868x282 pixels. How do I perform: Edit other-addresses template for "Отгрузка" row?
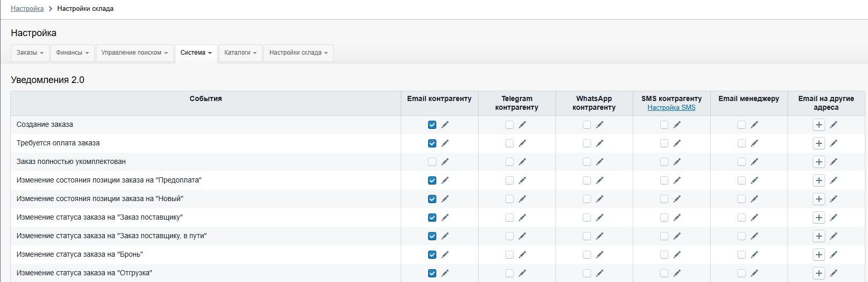834,273
